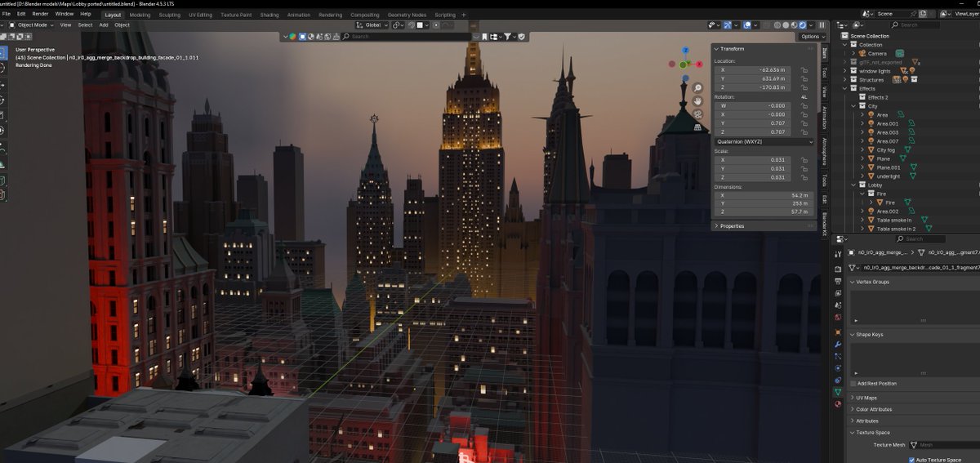
Task: Open the Global transform orientation dropdown
Action: (x=372, y=24)
